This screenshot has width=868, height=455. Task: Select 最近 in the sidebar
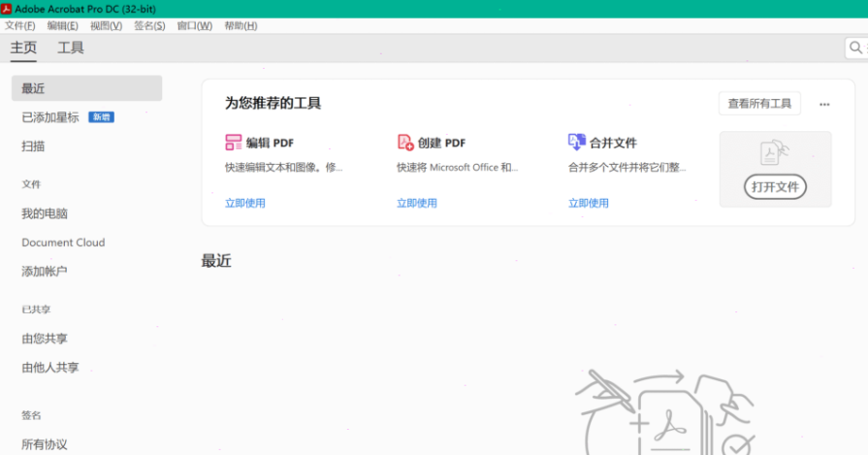click(87, 88)
